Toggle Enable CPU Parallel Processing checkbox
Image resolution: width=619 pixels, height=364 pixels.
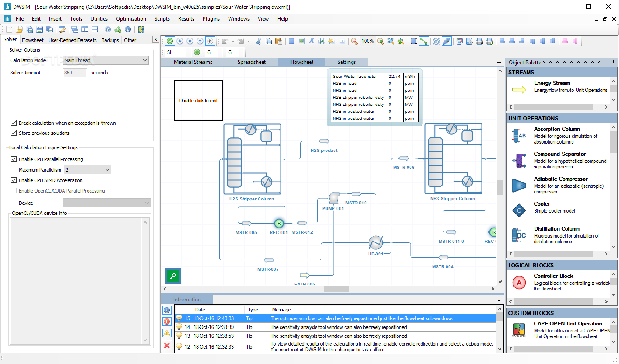click(14, 159)
